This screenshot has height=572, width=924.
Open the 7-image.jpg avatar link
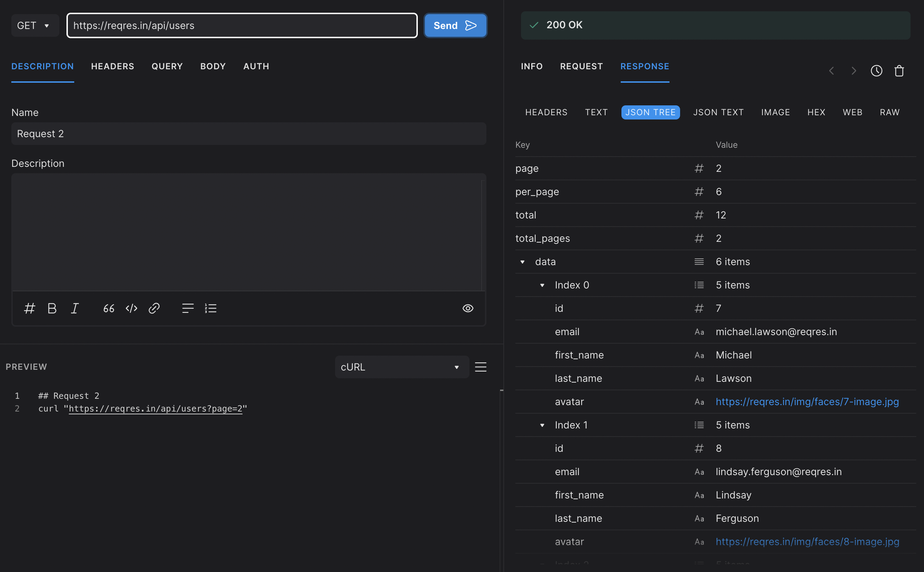click(807, 402)
